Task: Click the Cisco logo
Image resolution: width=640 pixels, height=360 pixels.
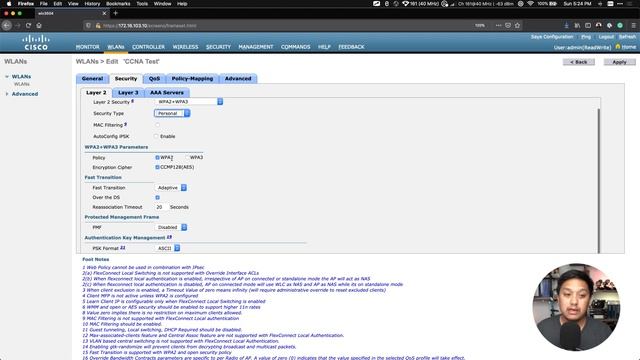Action: tap(36, 43)
